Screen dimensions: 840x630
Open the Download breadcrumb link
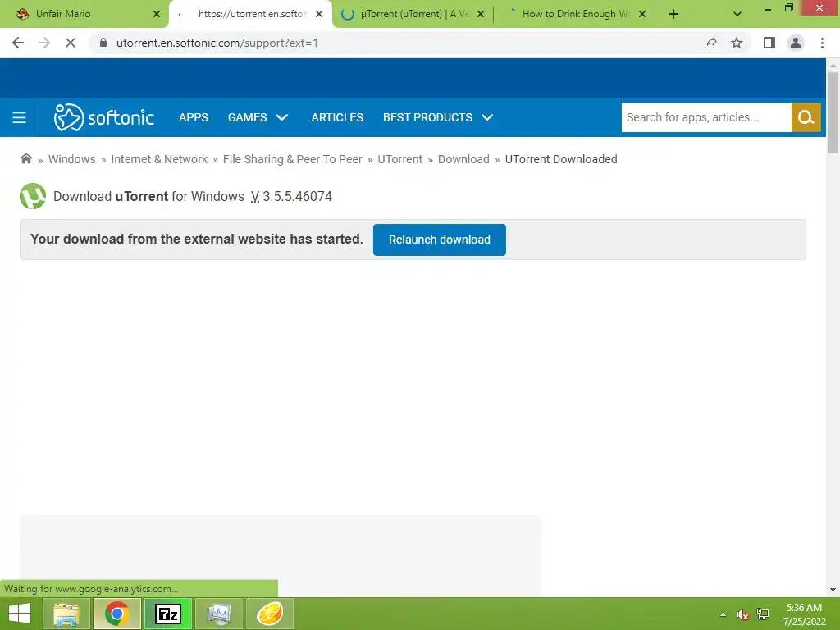[463, 159]
